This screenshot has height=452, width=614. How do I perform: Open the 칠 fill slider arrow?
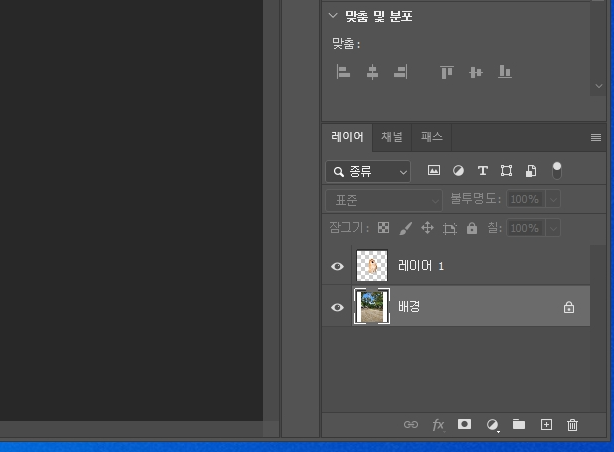pos(553,228)
